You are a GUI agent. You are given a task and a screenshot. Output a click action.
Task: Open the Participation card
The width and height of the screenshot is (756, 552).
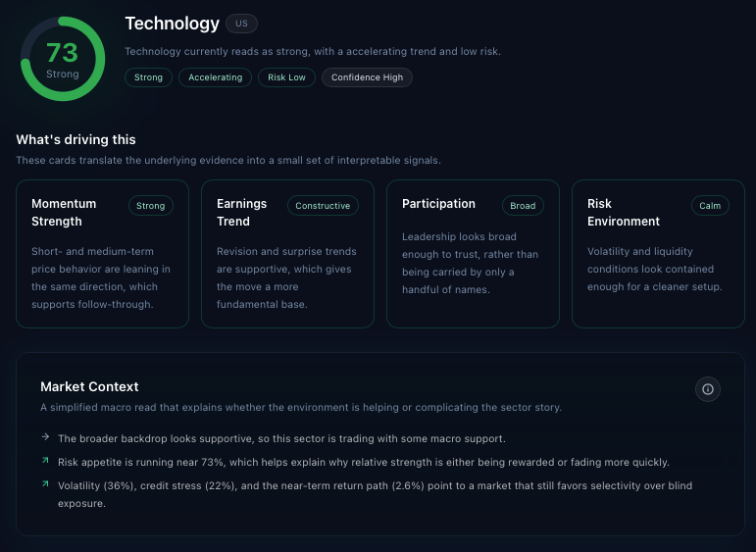pyautogui.click(x=473, y=254)
